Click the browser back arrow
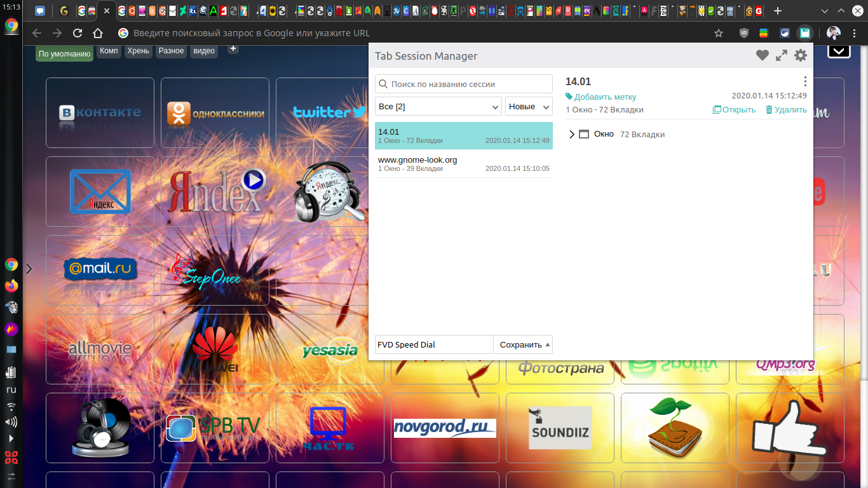The height and width of the screenshot is (488, 868). [37, 33]
